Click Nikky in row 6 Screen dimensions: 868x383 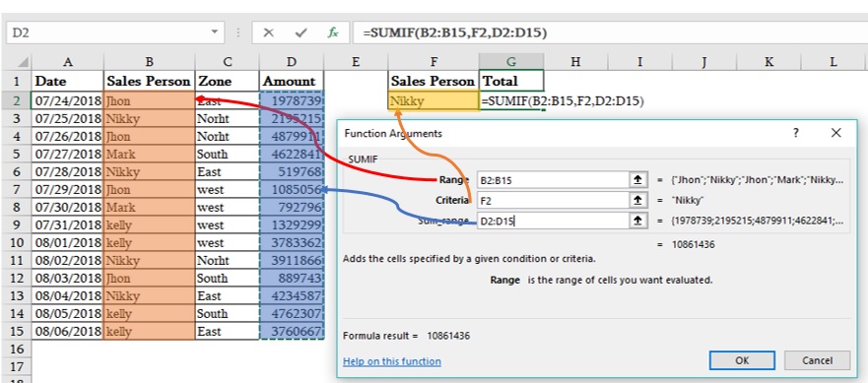click(x=150, y=171)
